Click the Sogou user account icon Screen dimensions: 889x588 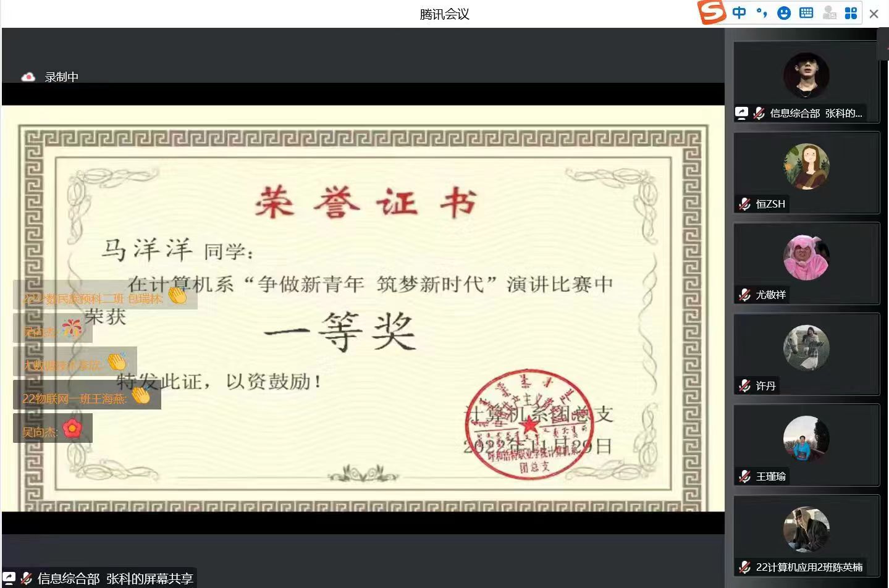coord(829,13)
